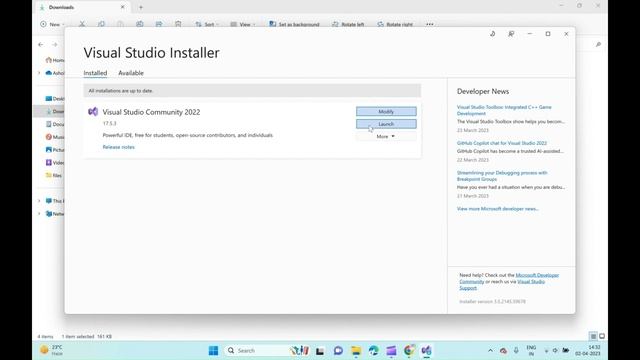Viewport: 640px width, 360px height.
Task: Open the Windows Start menu
Action: click(213, 351)
